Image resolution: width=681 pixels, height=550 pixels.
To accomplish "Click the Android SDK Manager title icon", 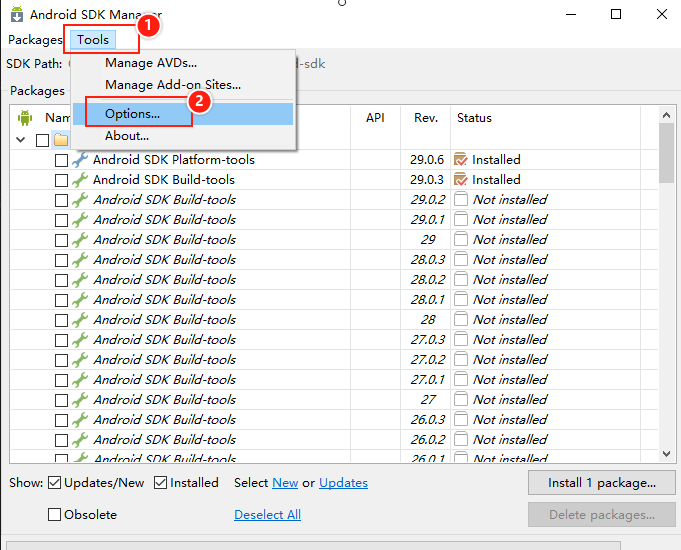I will 17,14.
